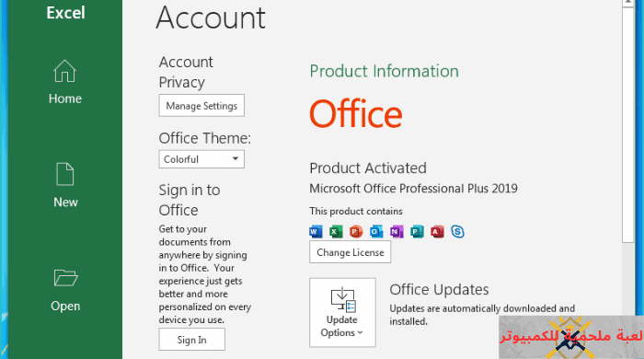Viewport: 644px width, 359px height.
Task: Select New in the Excel sidebar
Action: pyautogui.click(x=65, y=186)
